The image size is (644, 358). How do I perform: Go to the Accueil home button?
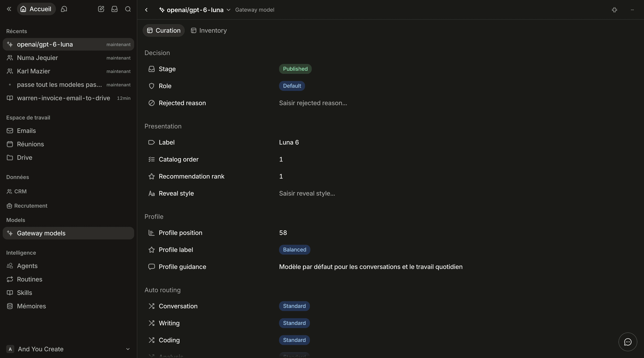(36, 9)
